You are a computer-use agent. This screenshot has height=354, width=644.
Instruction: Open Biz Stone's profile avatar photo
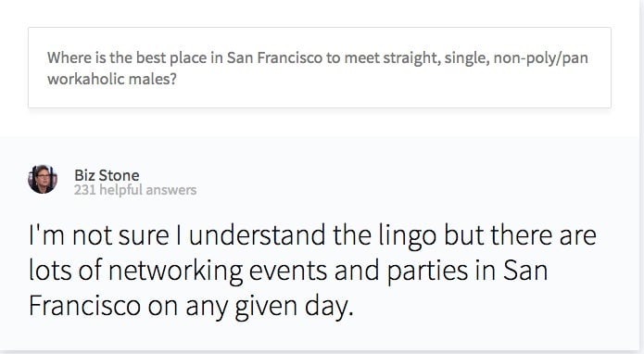tap(43, 179)
